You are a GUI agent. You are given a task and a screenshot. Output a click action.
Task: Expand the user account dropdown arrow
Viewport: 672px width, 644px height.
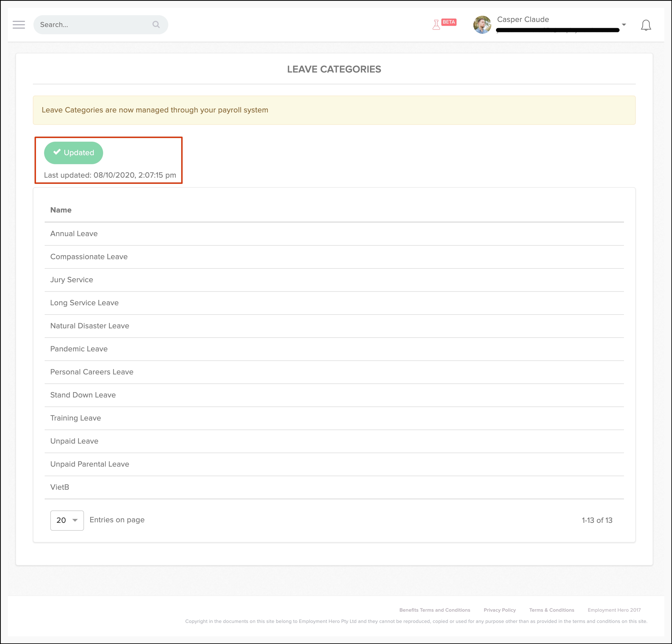[x=624, y=25]
